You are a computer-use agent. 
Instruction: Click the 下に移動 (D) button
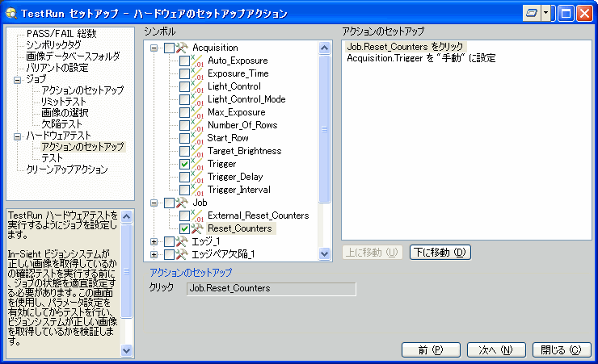pyautogui.click(x=440, y=252)
